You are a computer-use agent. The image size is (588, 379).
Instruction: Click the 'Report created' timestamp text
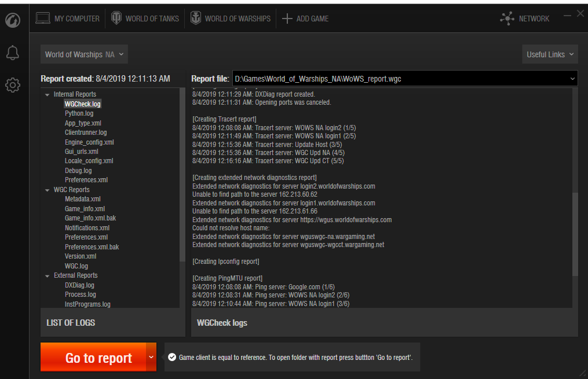click(x=105, y=79)
